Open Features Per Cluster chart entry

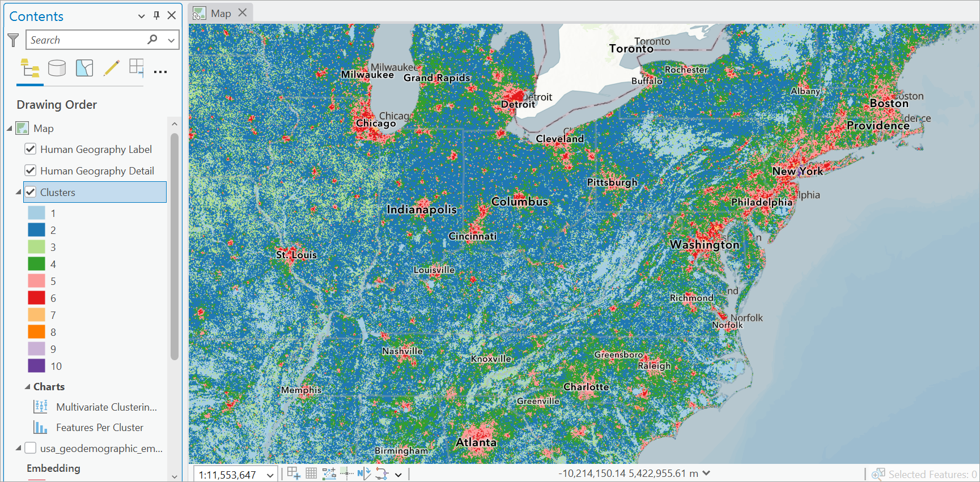click(x=100, y=428)
